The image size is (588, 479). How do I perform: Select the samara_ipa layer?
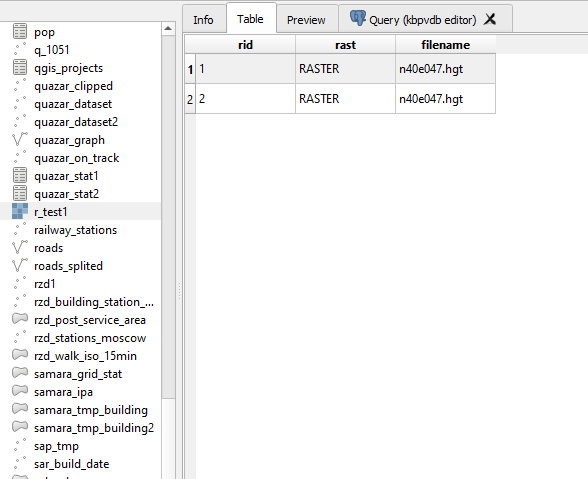(63, 392)
